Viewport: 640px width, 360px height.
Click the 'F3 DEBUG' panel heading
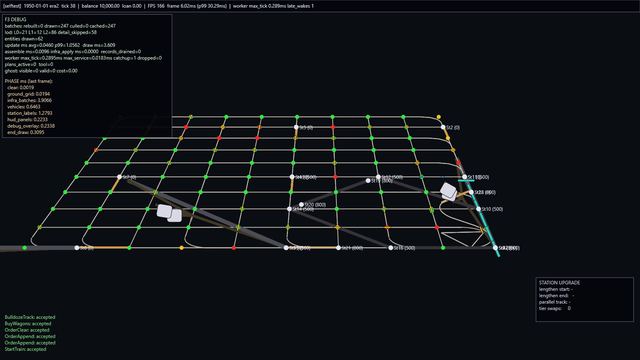click(x=16, y=19)
